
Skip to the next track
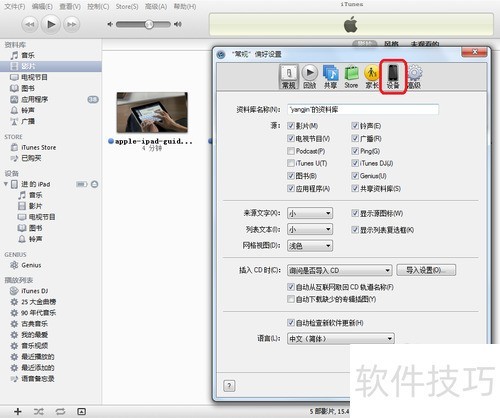(x=71, y=24)
